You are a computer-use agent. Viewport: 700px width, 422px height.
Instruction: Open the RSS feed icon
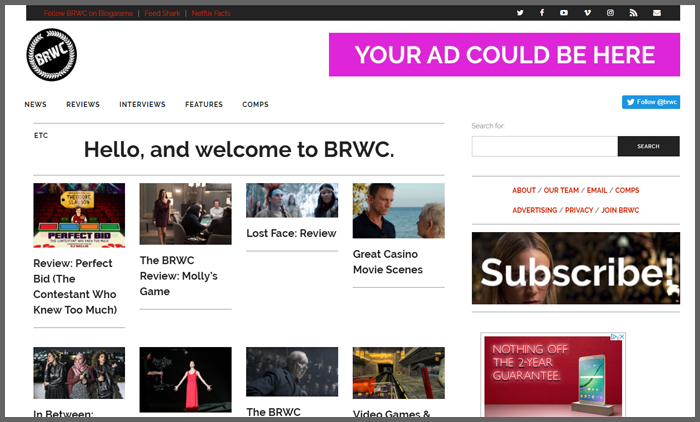click(x=633, y=13)
